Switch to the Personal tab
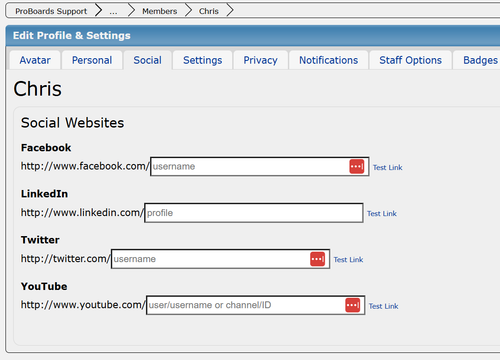Viewport: 500px width, 360px height. click(92, 60)
